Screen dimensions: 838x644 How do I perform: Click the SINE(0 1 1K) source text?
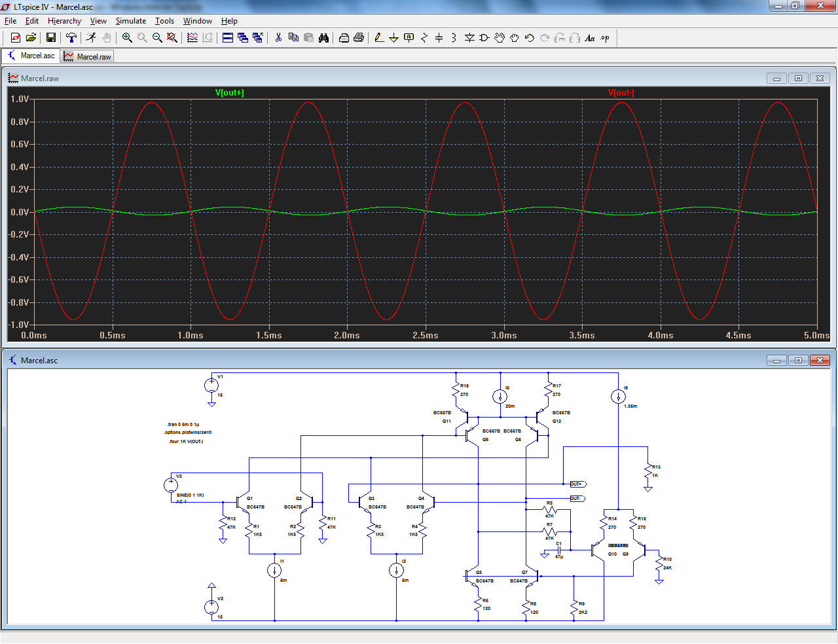click(x=191, y=495)
